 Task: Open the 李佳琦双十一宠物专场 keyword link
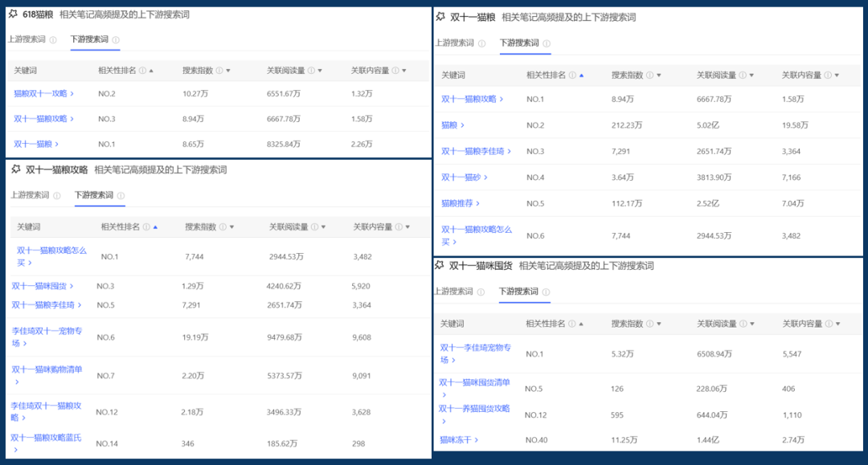pos(47,337)
